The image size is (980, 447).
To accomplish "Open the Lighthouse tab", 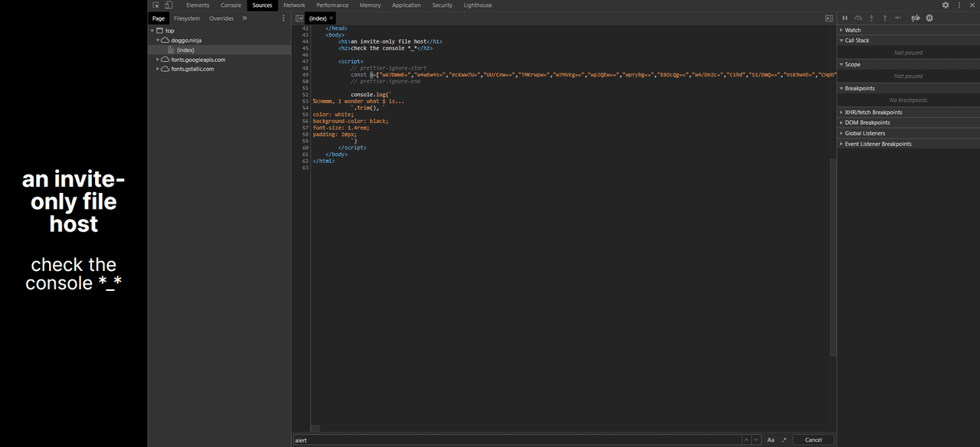I will tap(478, 5).
